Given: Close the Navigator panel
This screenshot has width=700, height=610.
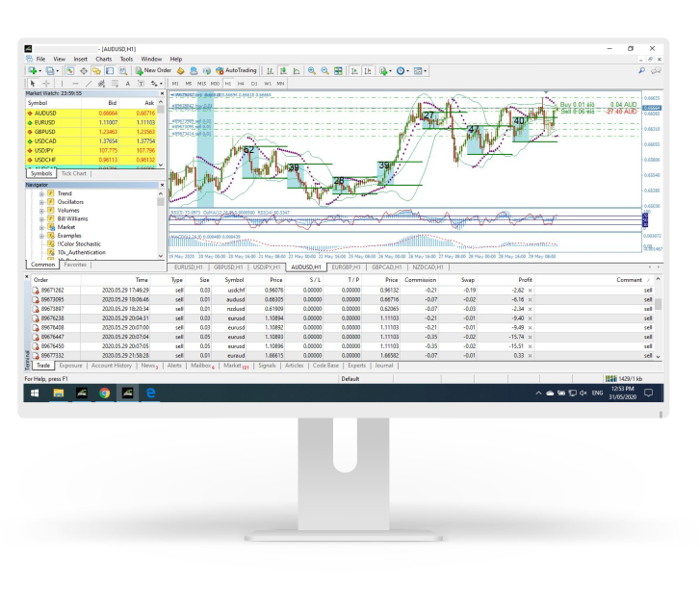Looking at the screenshot, I should click(x=162, y=185).
